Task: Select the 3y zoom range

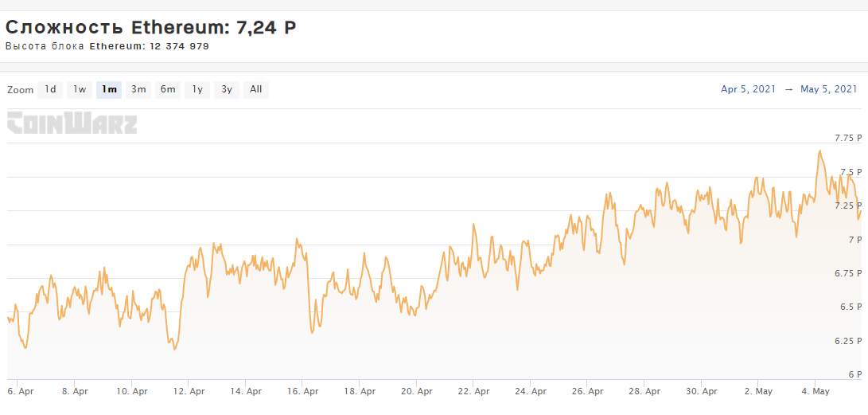Action: pyautogui.click(x=227, y=90)
